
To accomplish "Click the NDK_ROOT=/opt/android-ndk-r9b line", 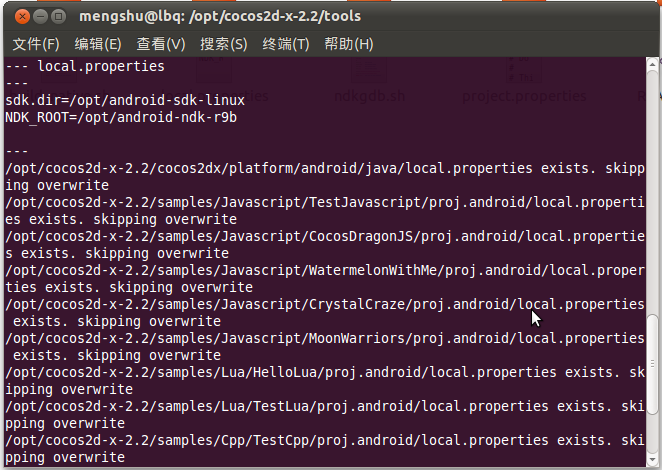I will coord(121,117).
